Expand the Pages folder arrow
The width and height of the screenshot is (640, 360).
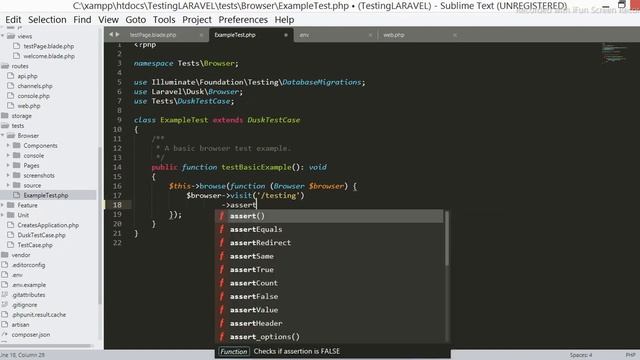(x=8, y=165)
